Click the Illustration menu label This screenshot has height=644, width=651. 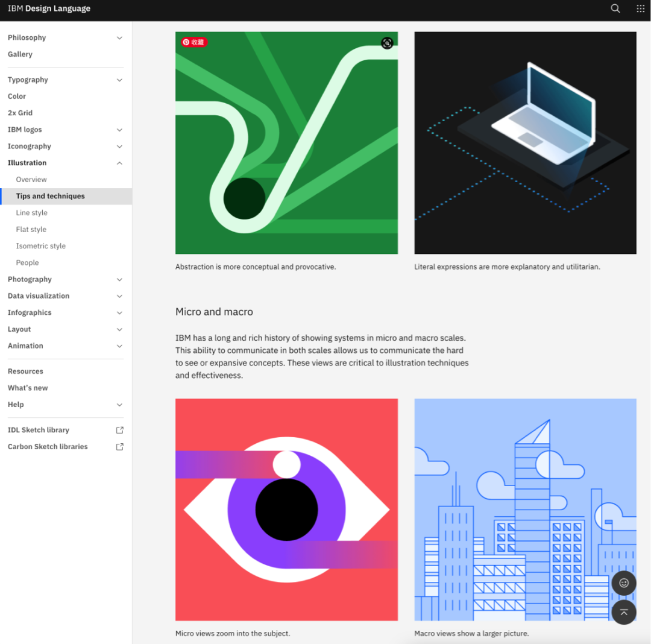pyautogui.click(x=27, y=163)
